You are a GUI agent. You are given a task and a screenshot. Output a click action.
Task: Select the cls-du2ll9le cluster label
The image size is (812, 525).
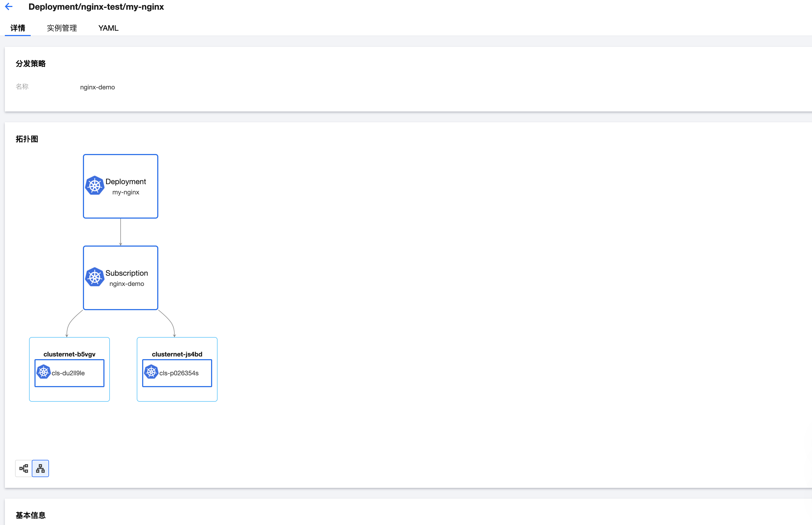68,373
